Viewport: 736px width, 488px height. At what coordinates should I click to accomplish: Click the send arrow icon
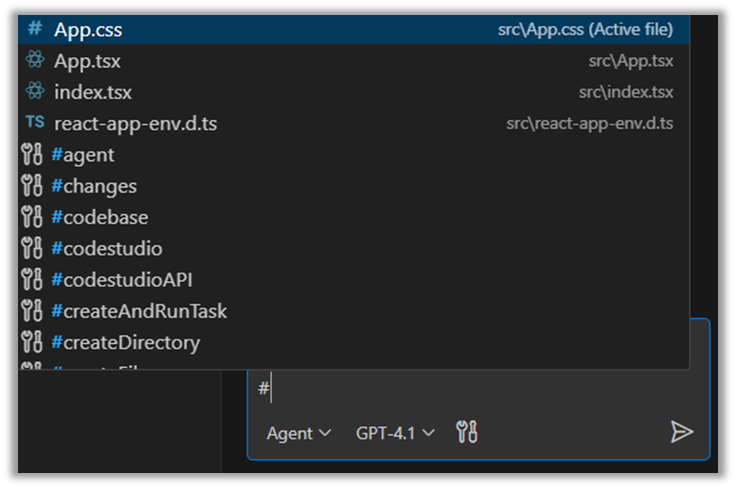pyautogui.click(x=681, y=432)
